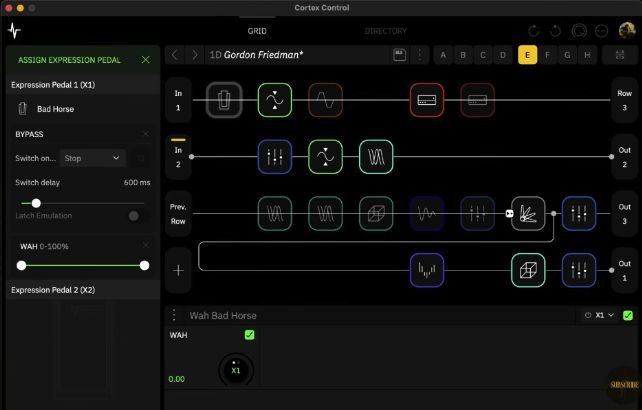The image size is (642, 410).
Task: Open the user profile avatar
Action: 626,31
